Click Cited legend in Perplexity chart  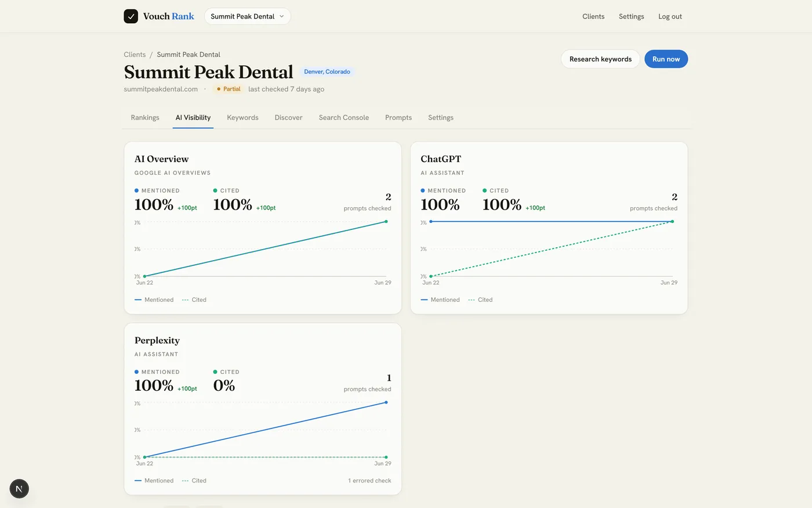[x=194, y=481]
